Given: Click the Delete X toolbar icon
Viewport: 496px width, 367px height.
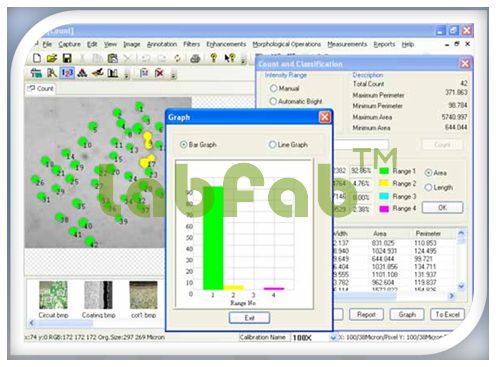Looking at the screenshot, I should [127, 58].
